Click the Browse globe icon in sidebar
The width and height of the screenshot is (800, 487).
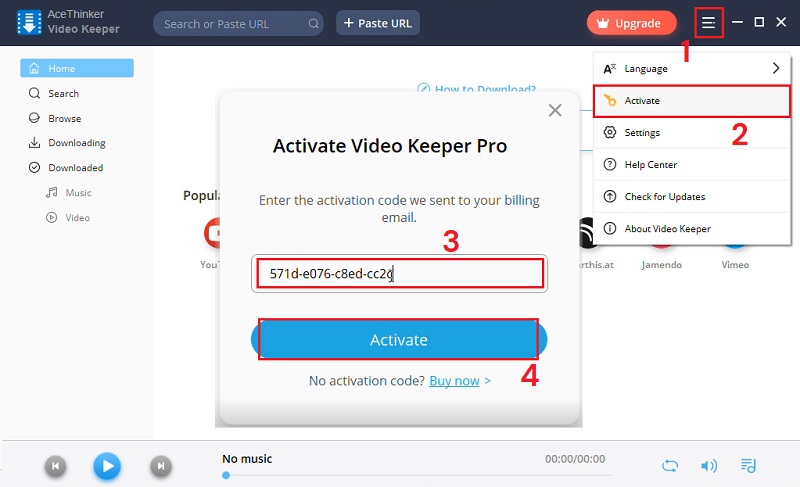click(34, 118)
